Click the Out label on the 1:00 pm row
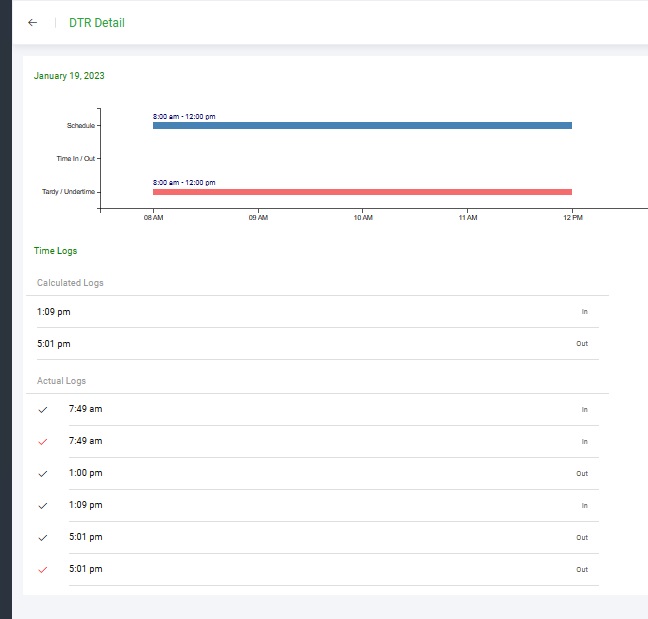 point(581,473)
